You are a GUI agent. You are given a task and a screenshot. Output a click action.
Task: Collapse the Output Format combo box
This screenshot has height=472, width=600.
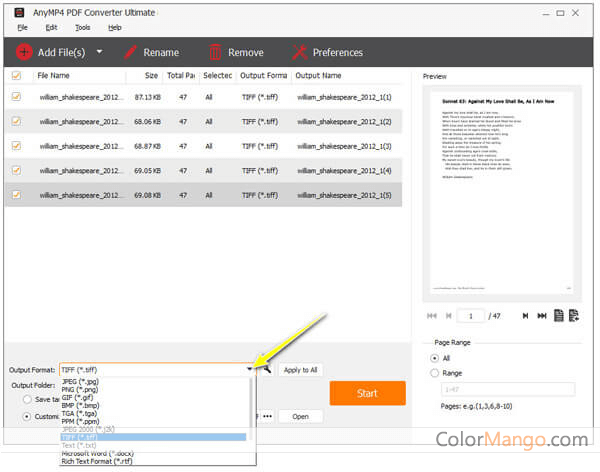(x=250, y=370)
